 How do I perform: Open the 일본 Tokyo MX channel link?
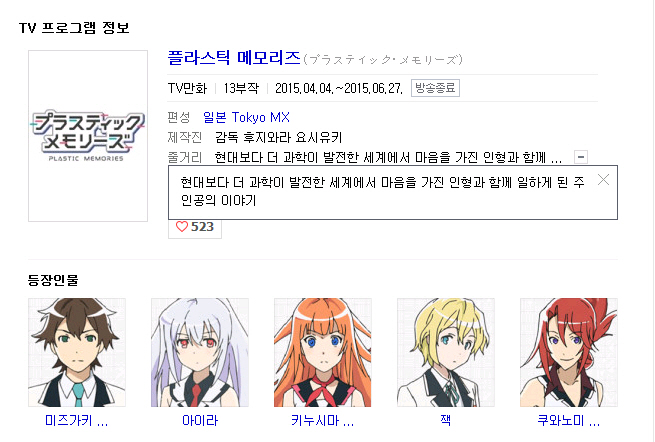coord(246,117)
